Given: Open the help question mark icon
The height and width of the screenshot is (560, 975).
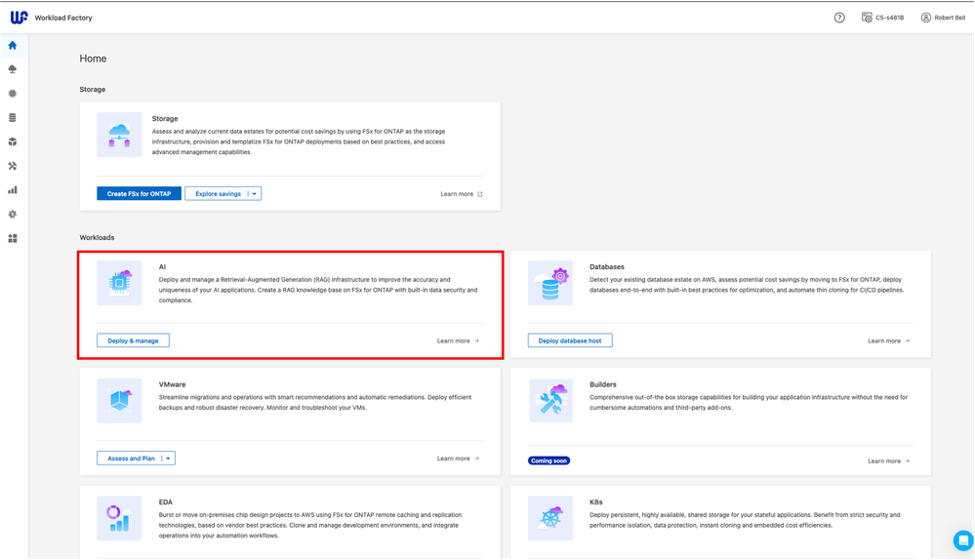Looking at the screenshot, I should pos(839,18).
